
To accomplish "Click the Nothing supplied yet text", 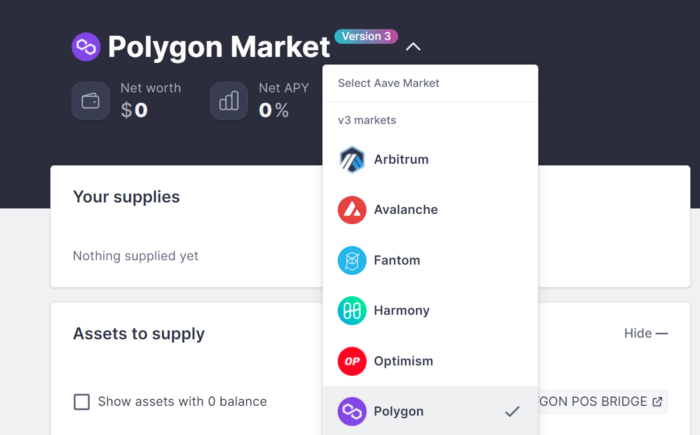I will tap(135, 256).
